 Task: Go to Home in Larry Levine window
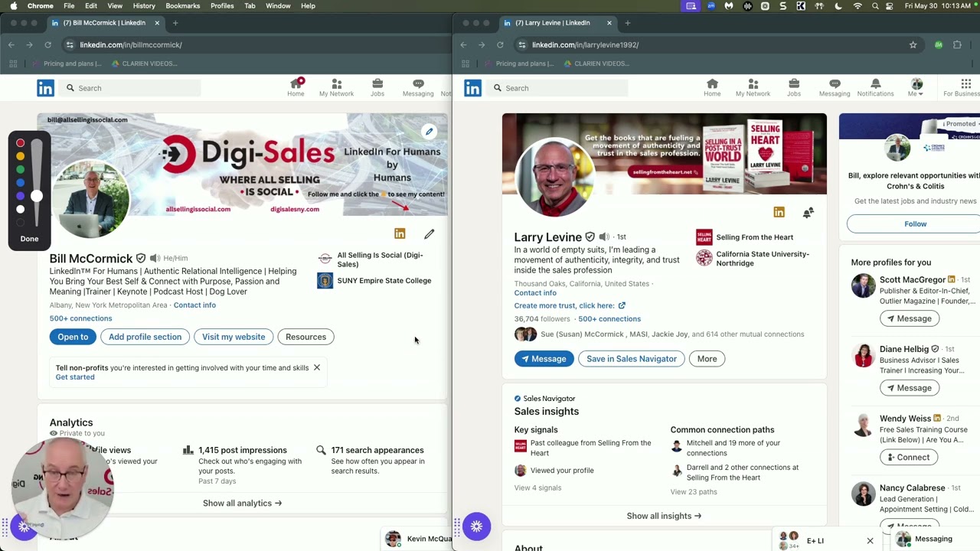click(x=712, y=87)
